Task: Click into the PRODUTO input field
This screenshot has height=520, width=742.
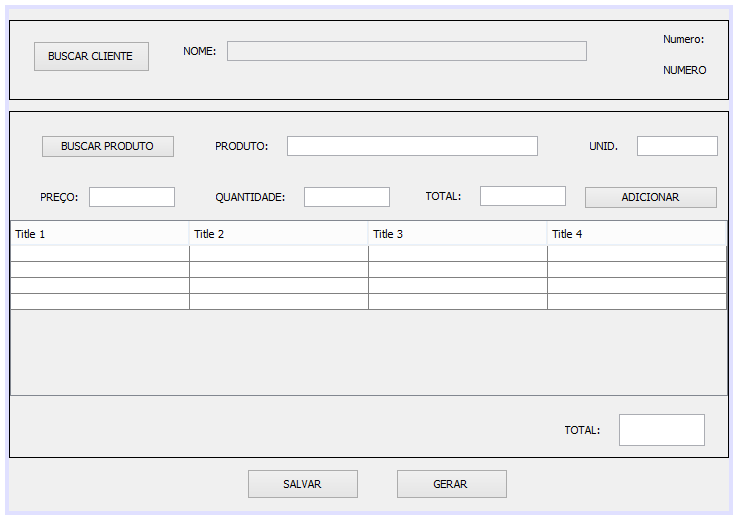Action: (x=412, y=146)
